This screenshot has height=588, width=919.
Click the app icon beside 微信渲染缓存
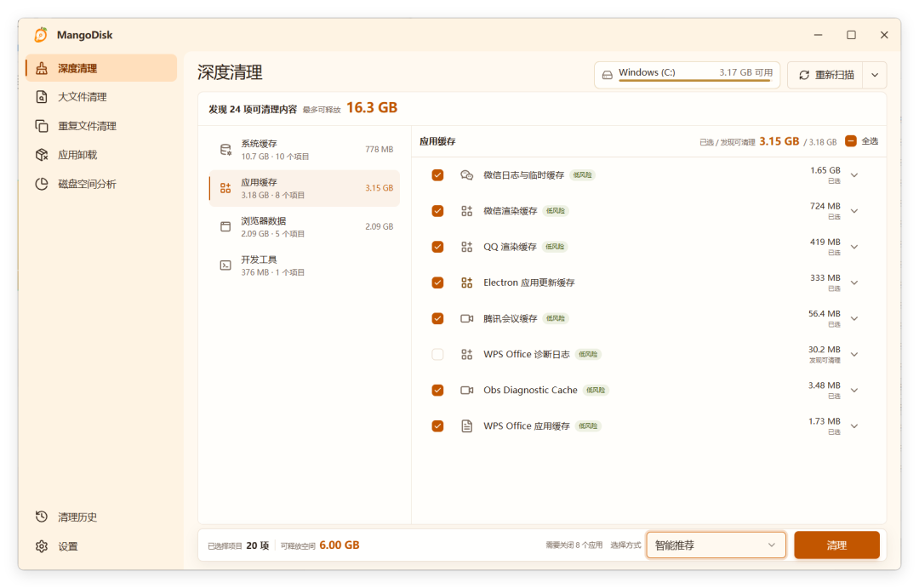[x=466, y=211]
